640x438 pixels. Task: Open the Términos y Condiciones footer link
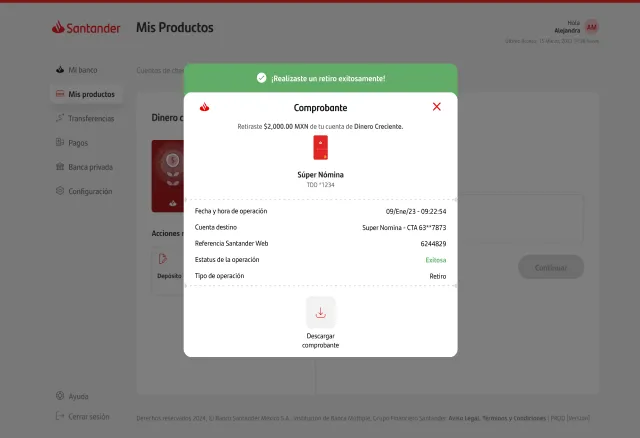[x=514, y=418]
